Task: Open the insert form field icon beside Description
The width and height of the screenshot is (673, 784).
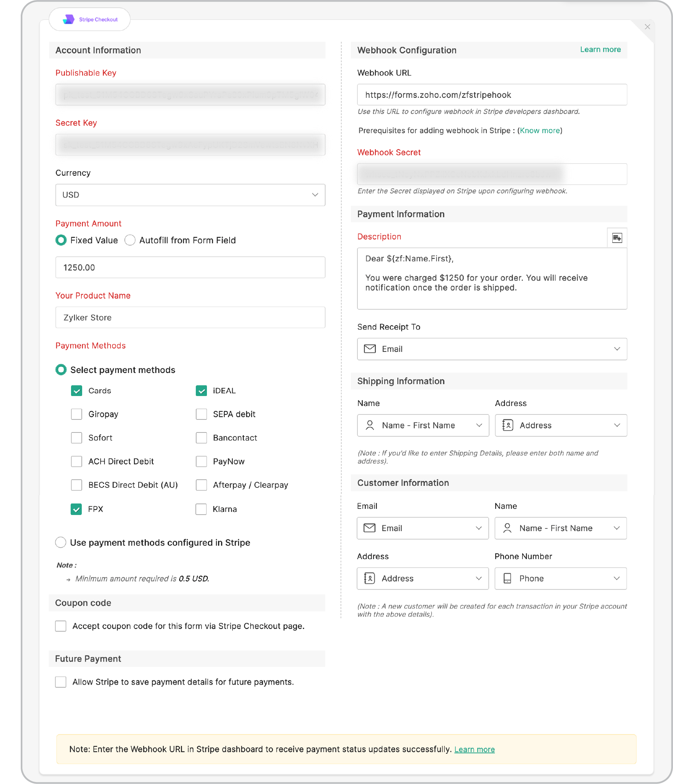Action: pyautogui.click(x=617, y=238)
